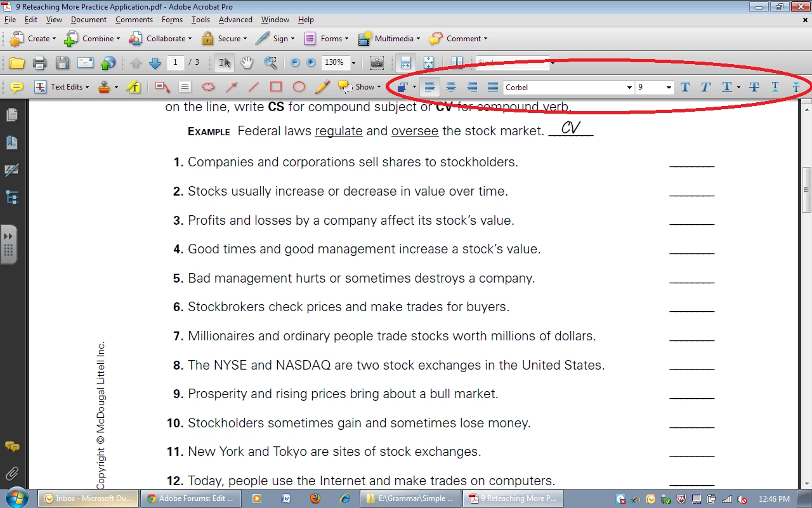Save the file with the floppy disk icon

click(62, 63)
